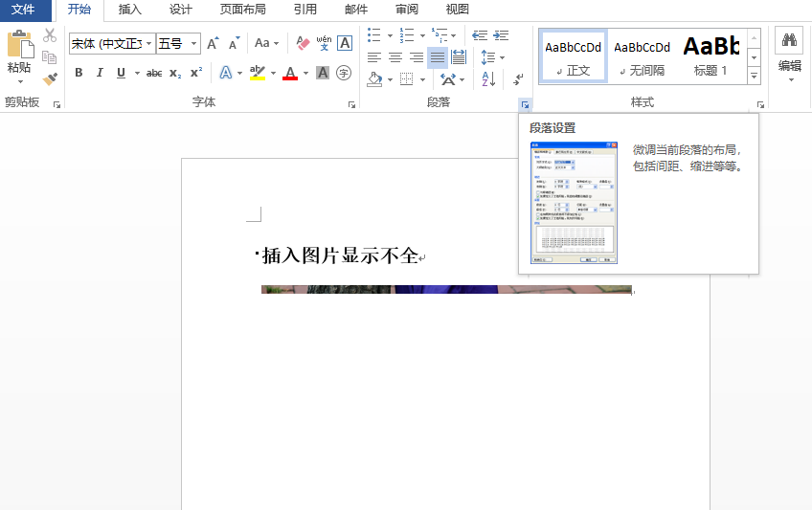The image size is (812, 510).
Task: Select the 无间隔 style
Action: pyautogui.click(x=643, y=56)
